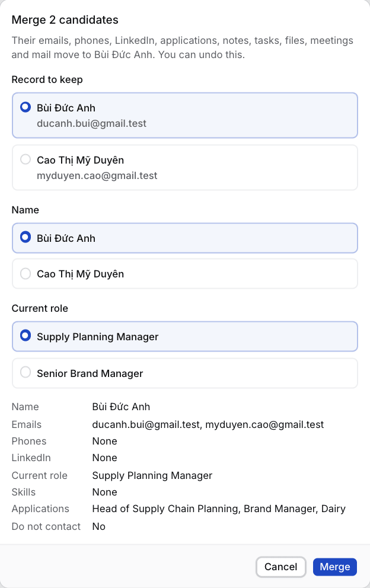Click the 'Merge 2 candidates' dialog title
370x588 pixels.
tap(65, 20)
